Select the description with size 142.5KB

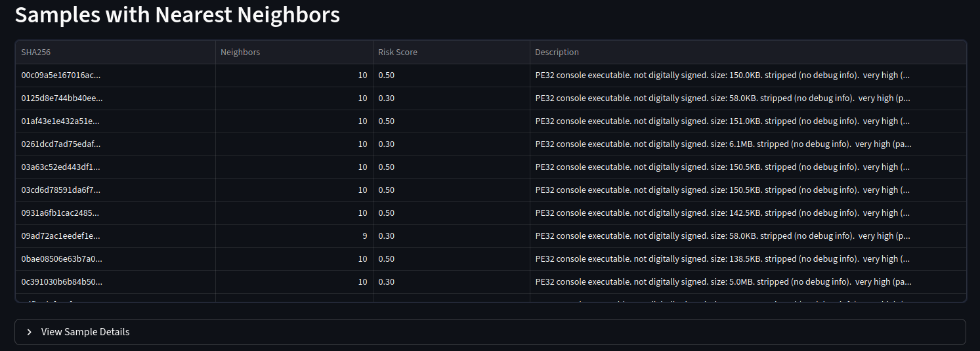click(723, 213)
